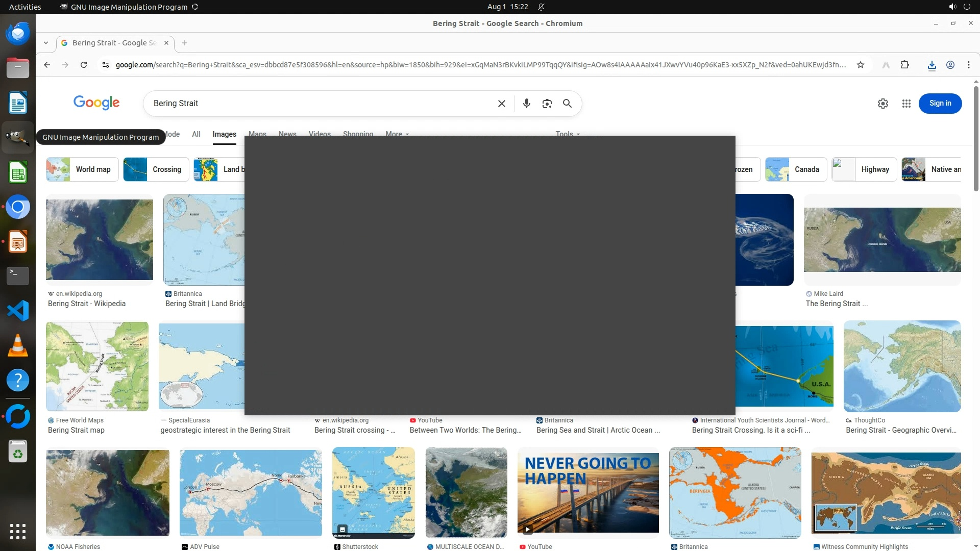Switch to the All results tab
The width and height of the screenshot is (980, 551).
click(196, 134)
